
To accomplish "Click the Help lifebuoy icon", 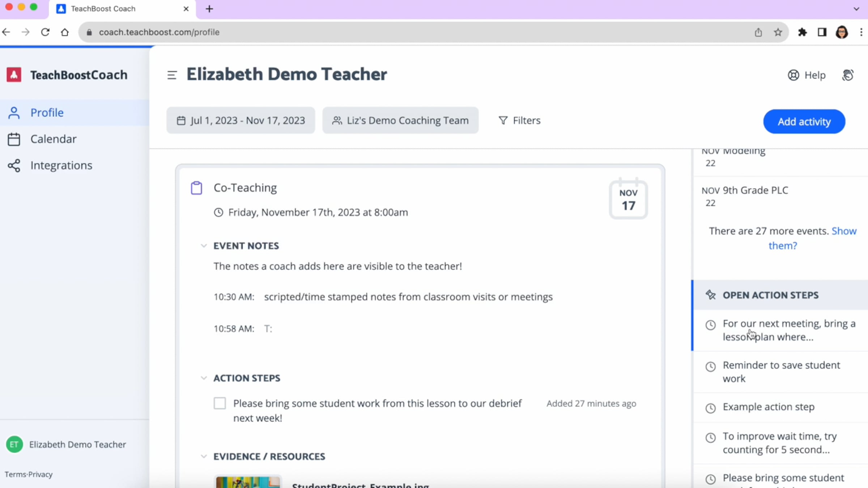I will 793,75.
